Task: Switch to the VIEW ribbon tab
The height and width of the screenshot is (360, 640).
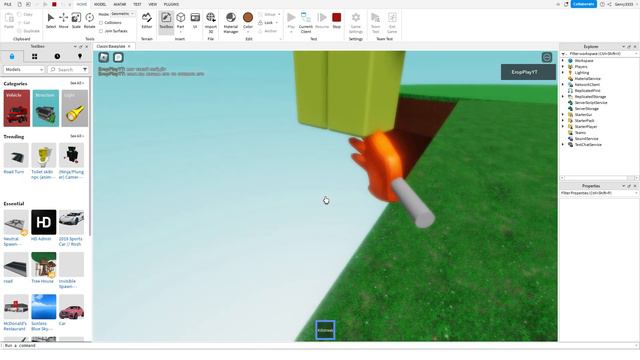Action: (x=153, y=4)
